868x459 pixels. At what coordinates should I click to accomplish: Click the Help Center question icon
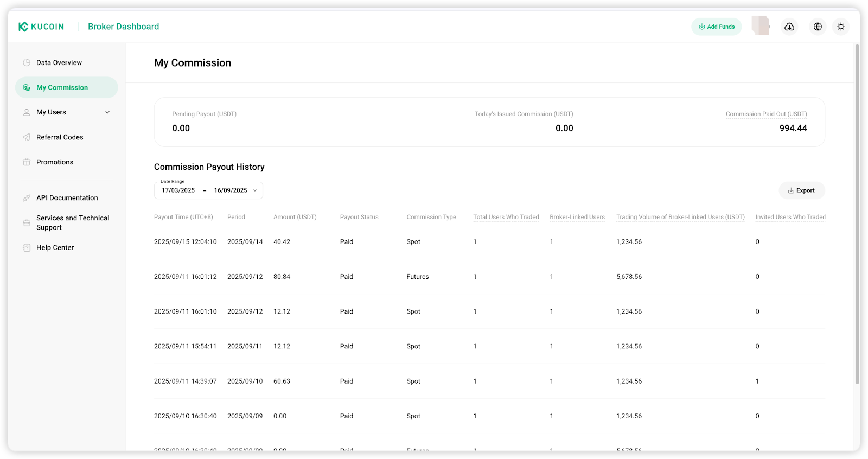click(x=27, y=248)
